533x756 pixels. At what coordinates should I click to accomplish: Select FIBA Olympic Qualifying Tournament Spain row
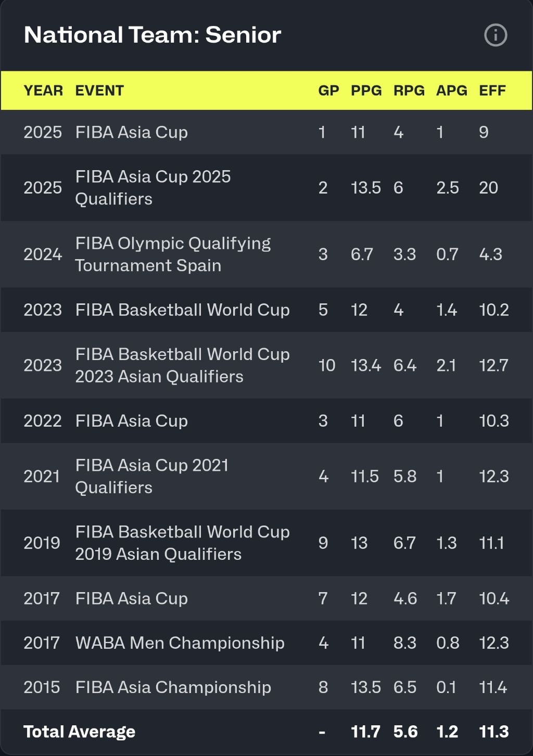(173, 254)
